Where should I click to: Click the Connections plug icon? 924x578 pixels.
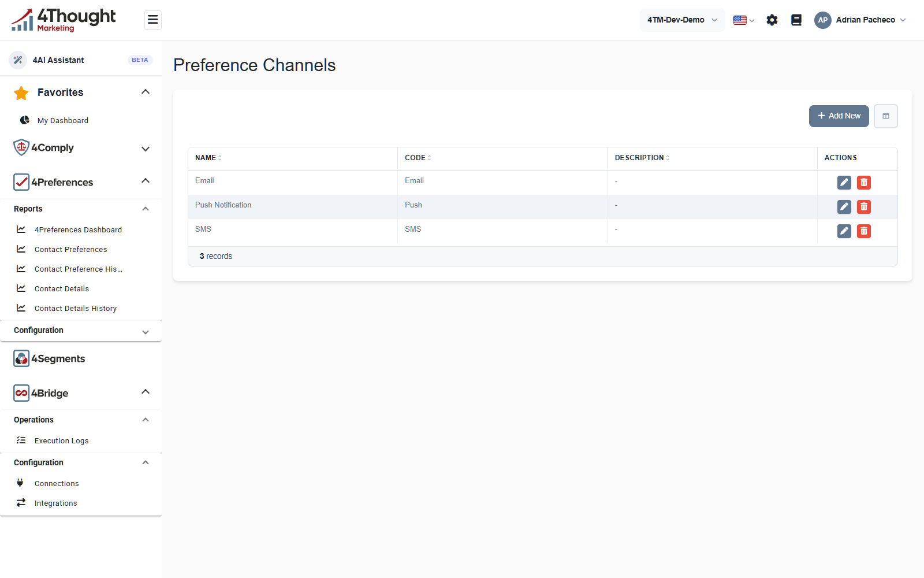tap(20, 483)
